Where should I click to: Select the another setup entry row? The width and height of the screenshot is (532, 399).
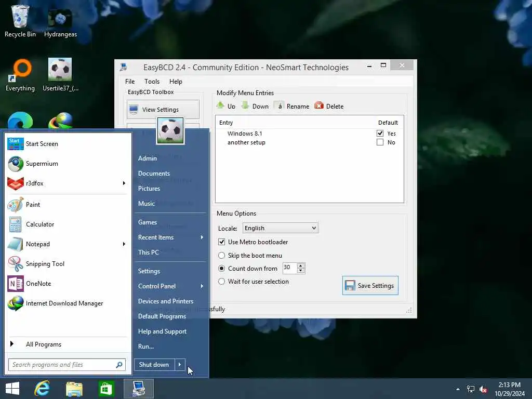click(x=309, y=142)
